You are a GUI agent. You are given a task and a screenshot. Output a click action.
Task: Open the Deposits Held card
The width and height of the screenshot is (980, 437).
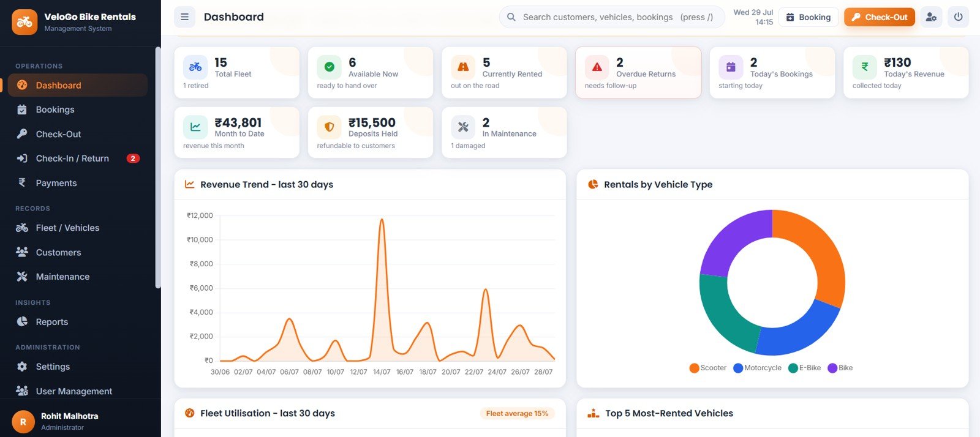click(x=371, y=132)
